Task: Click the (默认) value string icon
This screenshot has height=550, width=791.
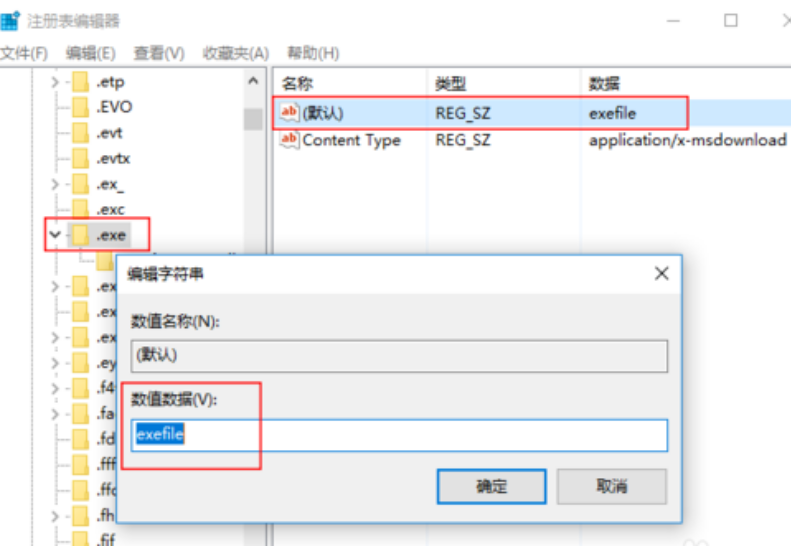Action: [289, 113]
